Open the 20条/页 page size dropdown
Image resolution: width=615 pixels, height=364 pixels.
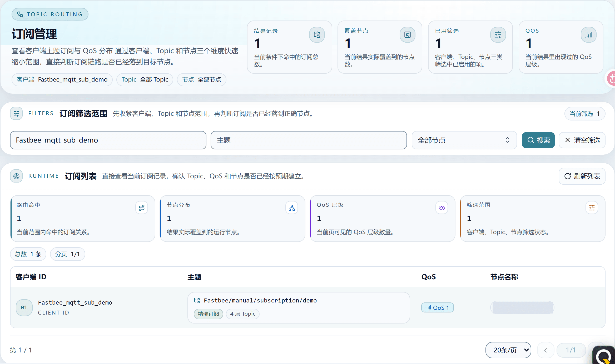[x=508, y=350]
